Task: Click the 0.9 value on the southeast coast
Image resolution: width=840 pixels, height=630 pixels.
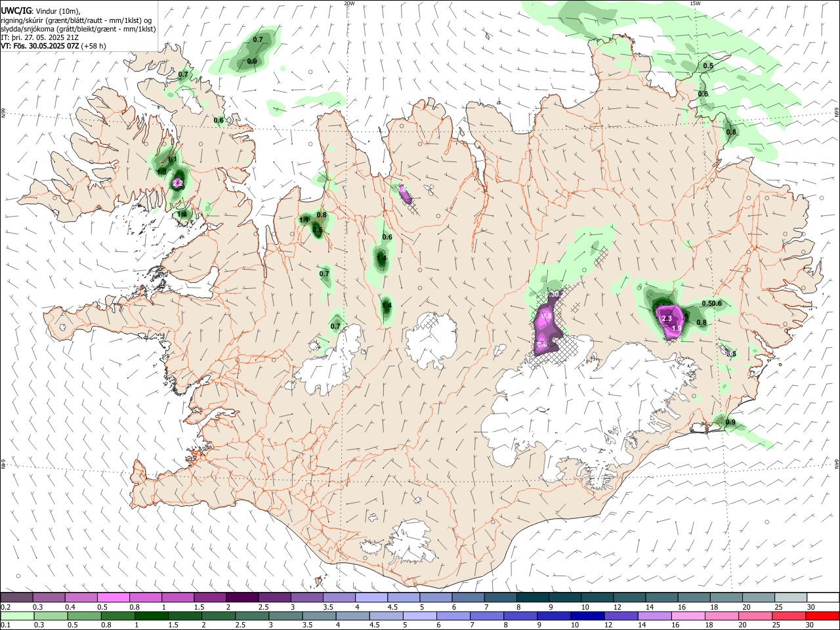Action: tap(730, 422)
